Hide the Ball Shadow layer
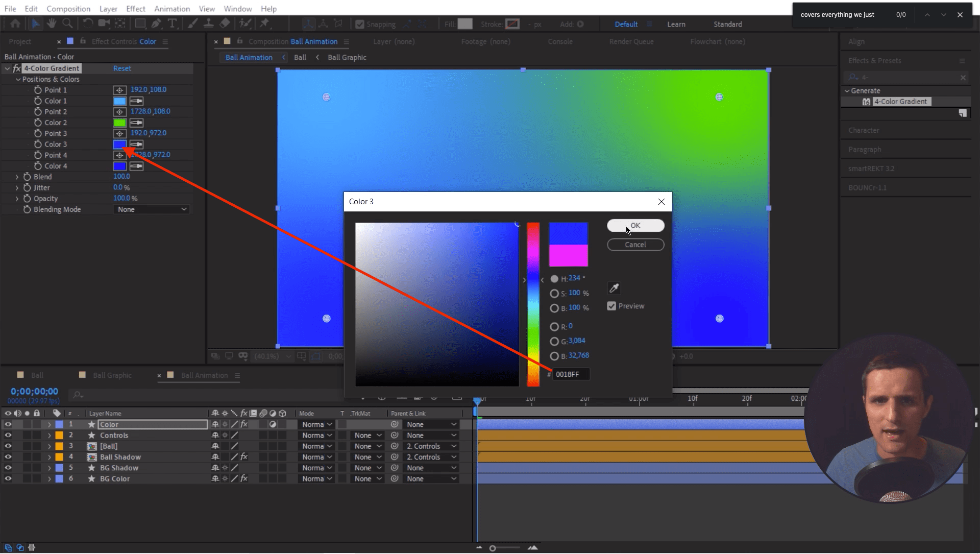The image size is (980, 554). (8, 457)
